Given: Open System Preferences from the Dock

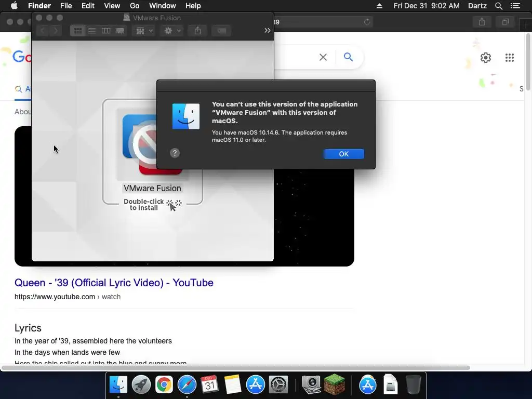Looking at the screenshot, I should (x=278, y=385).
